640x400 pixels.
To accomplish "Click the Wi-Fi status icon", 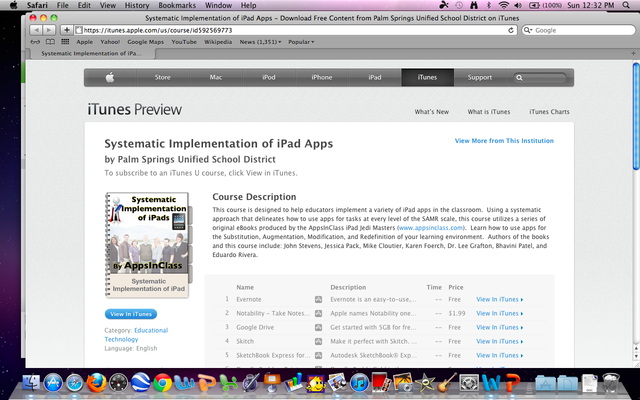I will 504,5.
